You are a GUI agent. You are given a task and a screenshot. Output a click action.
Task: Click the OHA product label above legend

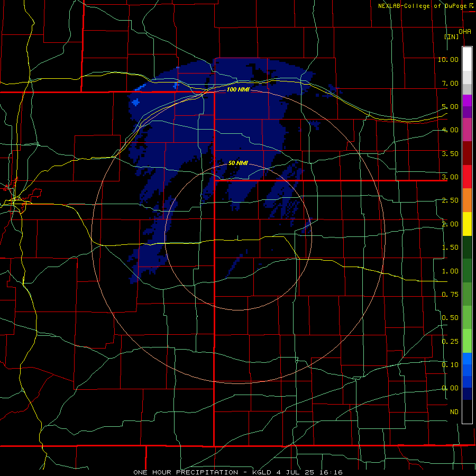pos(465,32)
